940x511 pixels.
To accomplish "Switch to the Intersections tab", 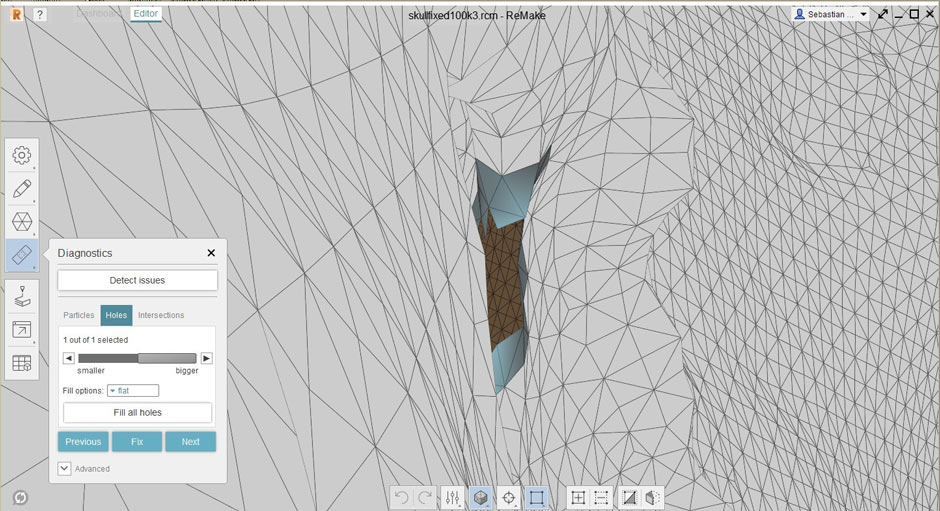I will pos(161,315).
